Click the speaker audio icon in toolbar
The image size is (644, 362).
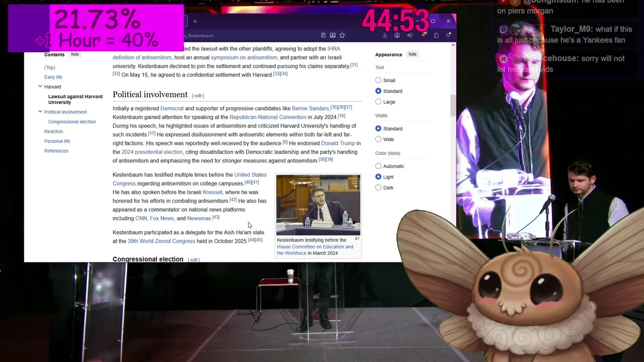point(410,35)
